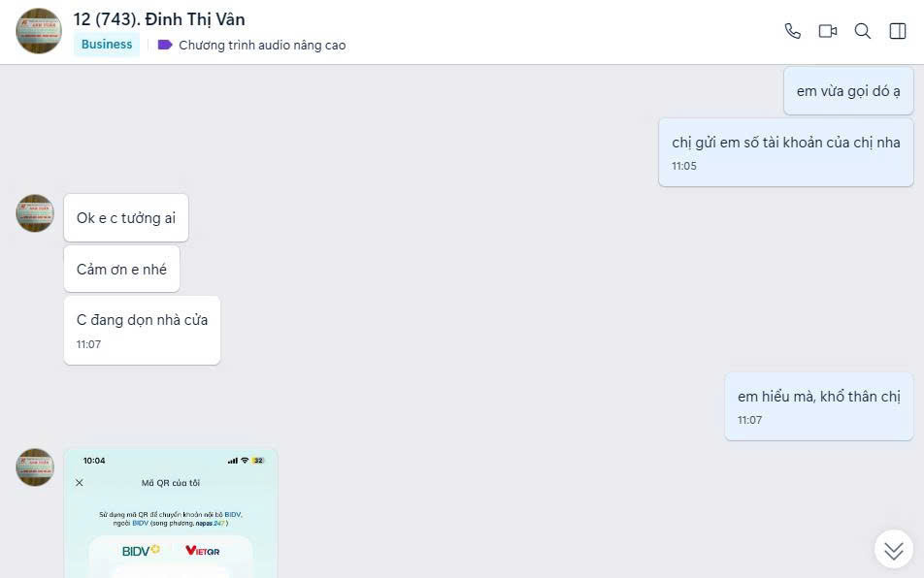Click the Business label tag
The height and width of the screenshot is (578, 924).
(x=107, y=45)
